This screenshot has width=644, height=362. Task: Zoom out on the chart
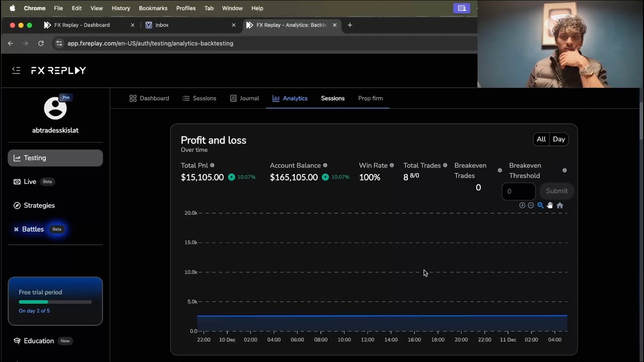tap(531, 205)
